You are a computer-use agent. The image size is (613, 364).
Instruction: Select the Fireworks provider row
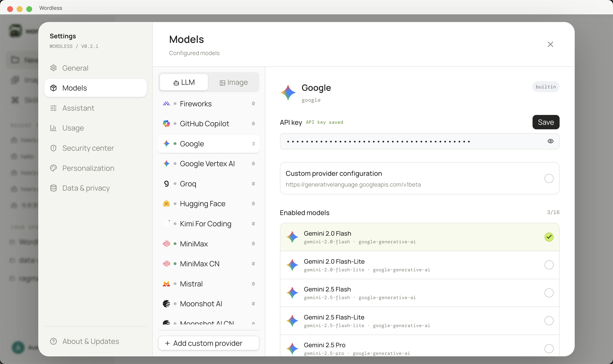point(209,103)
